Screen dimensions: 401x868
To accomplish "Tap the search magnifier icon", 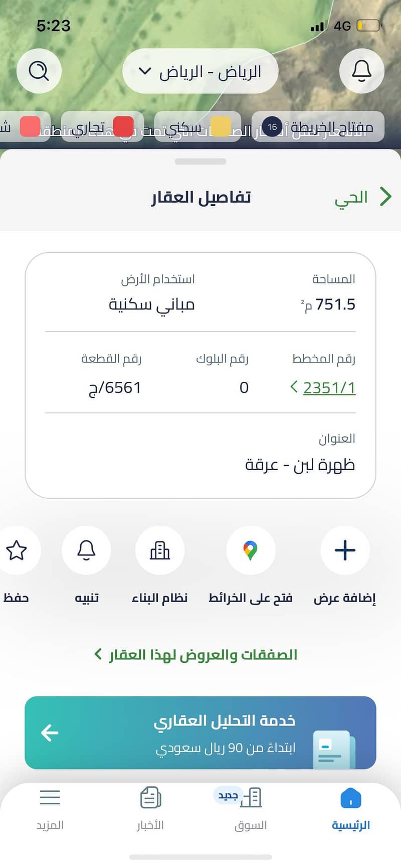I will pyautogui.click(x=39, y=71).
